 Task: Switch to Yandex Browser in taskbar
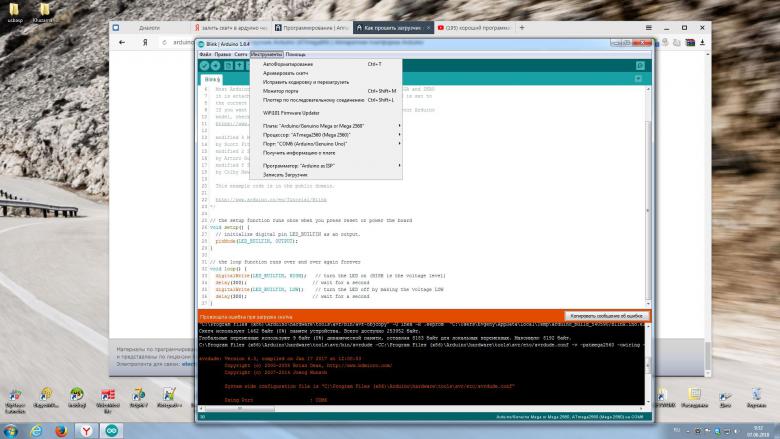point(87,431)
